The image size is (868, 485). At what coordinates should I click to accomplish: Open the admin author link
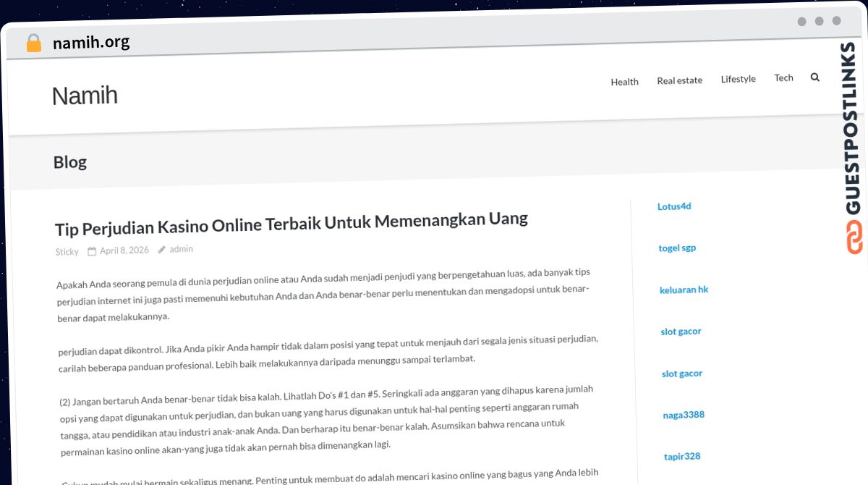coord(181,249)
